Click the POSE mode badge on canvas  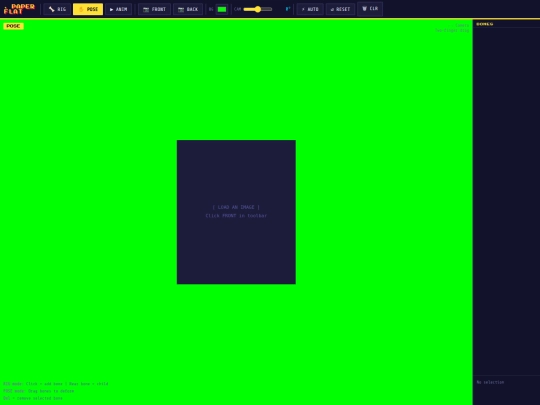tap(13, 26)
